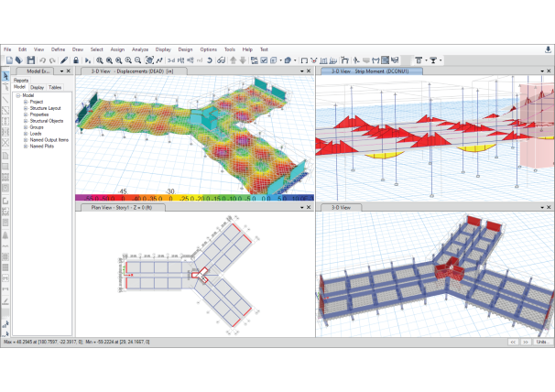This screenshot has height=392, width=555.
Task: Open the Model Explorer panel dropdown arrow
Action: (x=61, y=71)
